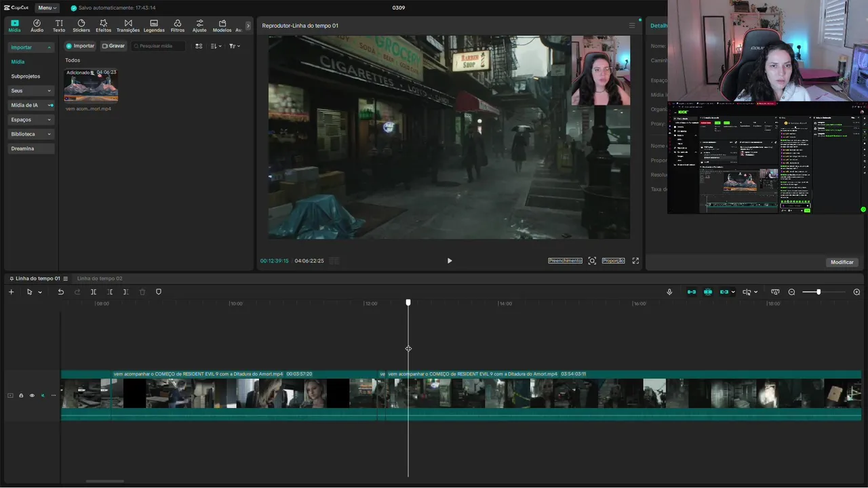Open the Menu dropdown at top left
868x488 pixels.
[47, 8]
